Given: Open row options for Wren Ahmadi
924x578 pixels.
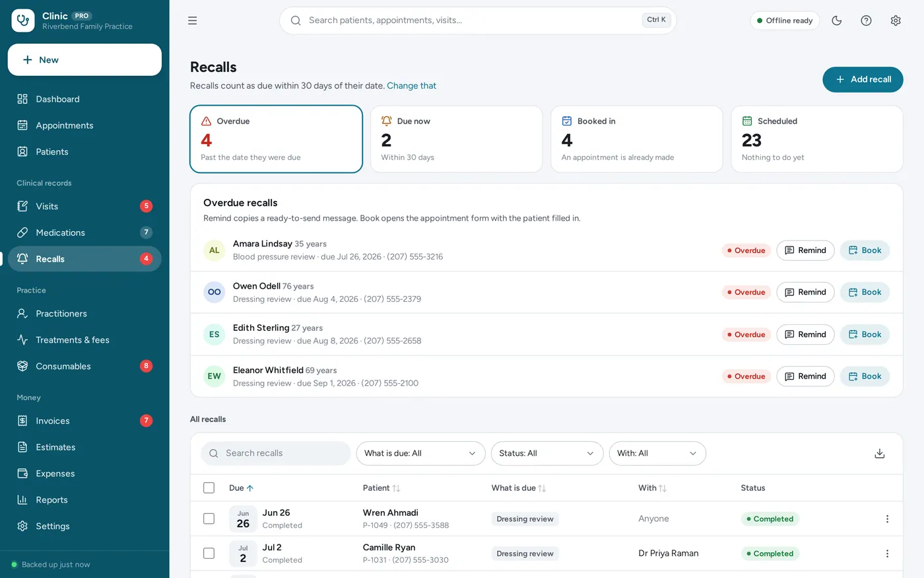Looking at the screenshot, I should pyautogui.click(x=887, y=519).
